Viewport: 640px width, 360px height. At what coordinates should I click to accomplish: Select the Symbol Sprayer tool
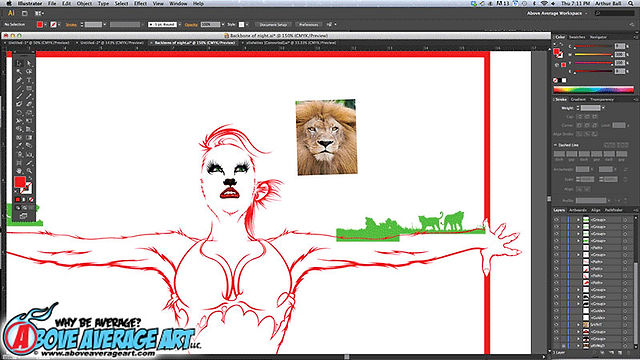coord(19,155)
